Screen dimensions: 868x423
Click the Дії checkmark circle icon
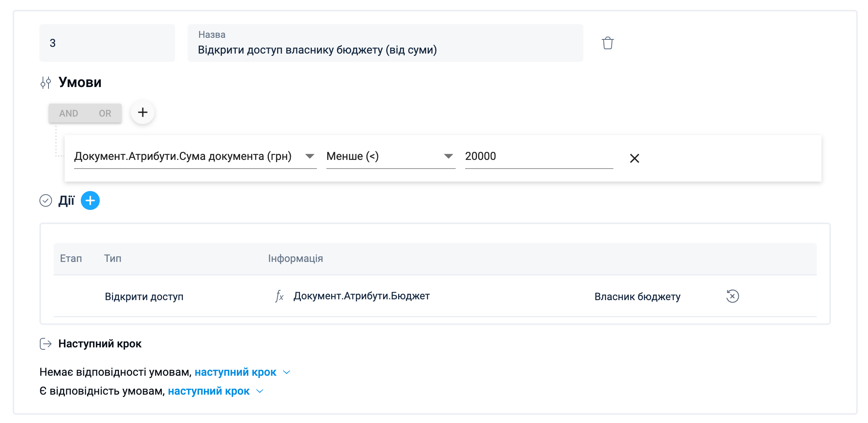click(x=46, y=201)
